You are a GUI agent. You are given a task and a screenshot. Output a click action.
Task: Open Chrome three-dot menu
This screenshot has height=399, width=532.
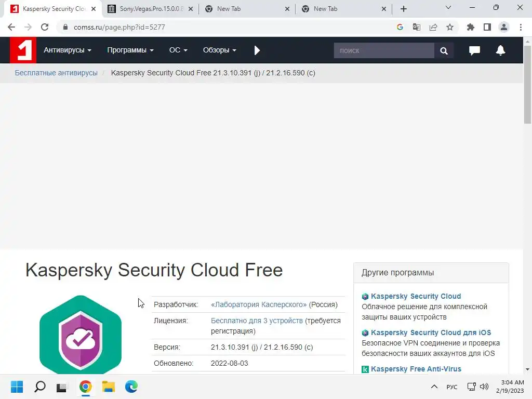[521, 27]
